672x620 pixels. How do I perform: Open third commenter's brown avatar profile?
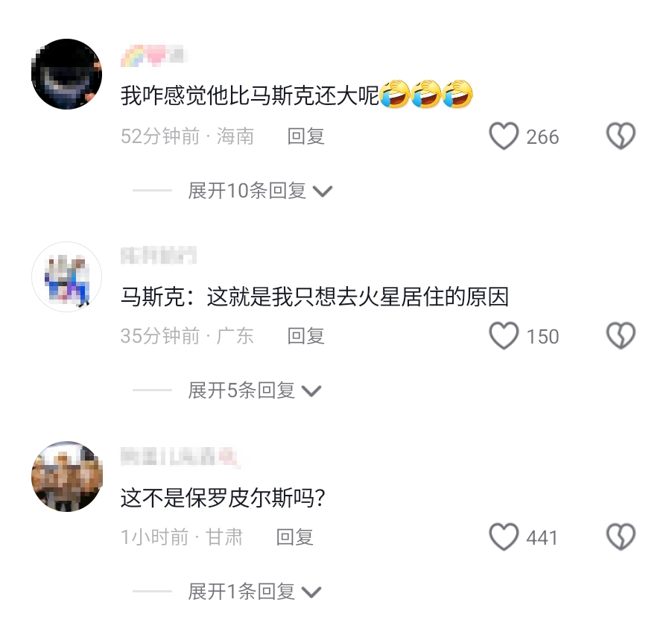tap(67, 476)
